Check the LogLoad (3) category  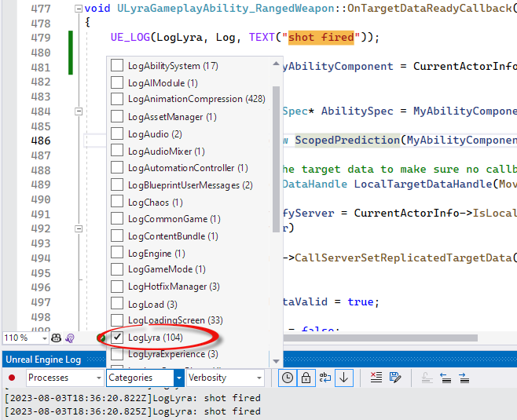click(117, 303)
